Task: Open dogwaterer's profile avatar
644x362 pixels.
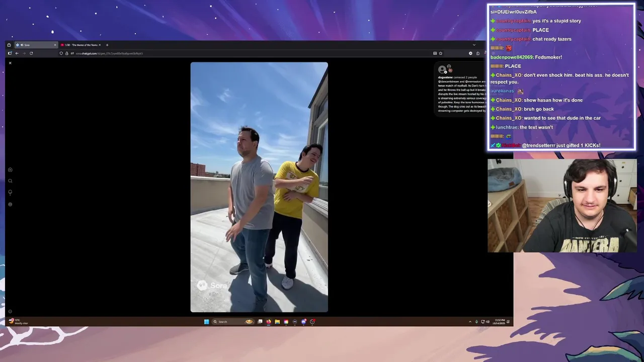Action: [x=442, y=69]
